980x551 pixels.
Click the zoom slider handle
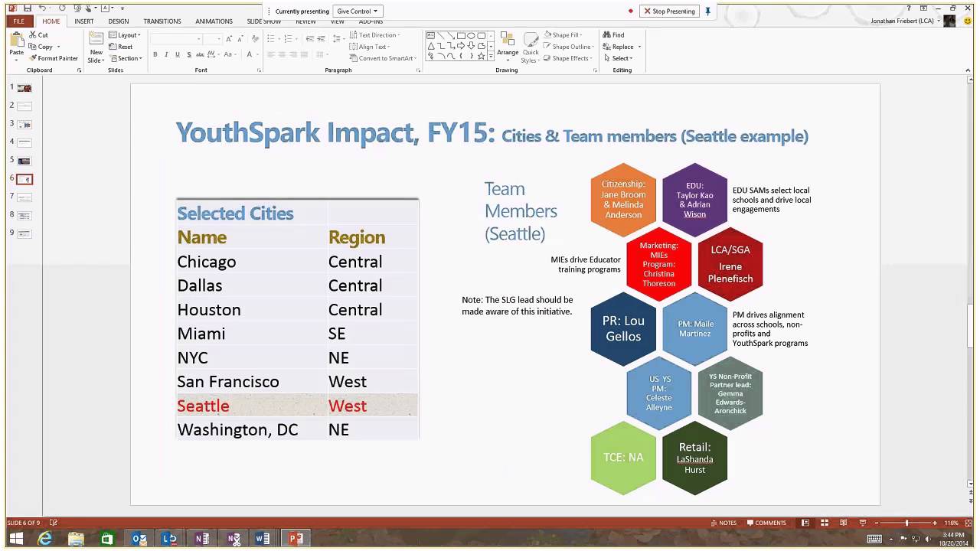[907, 523]
